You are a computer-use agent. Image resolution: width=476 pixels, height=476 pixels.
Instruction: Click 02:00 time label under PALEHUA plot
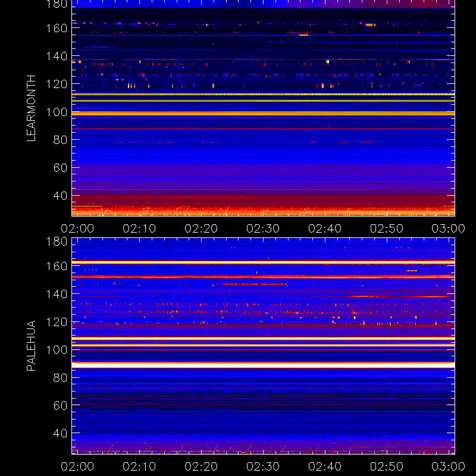pyautogui.click(x=77, y=466)
